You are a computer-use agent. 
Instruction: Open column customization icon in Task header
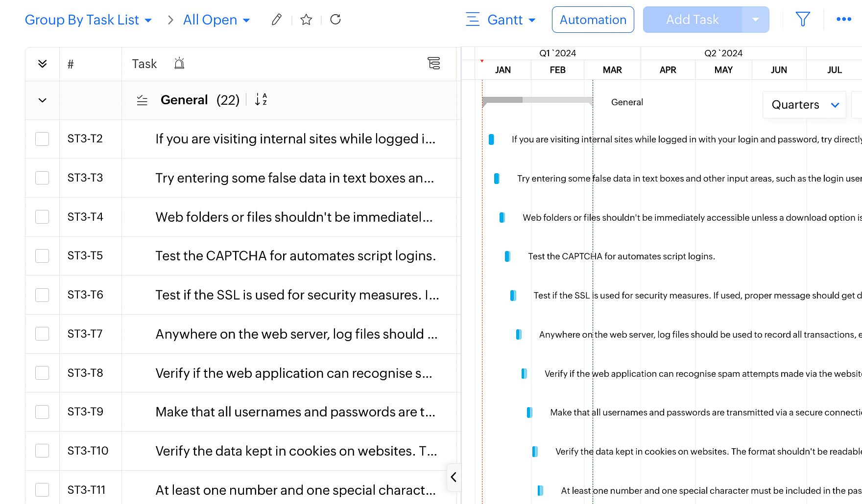(x=433, y=64)
